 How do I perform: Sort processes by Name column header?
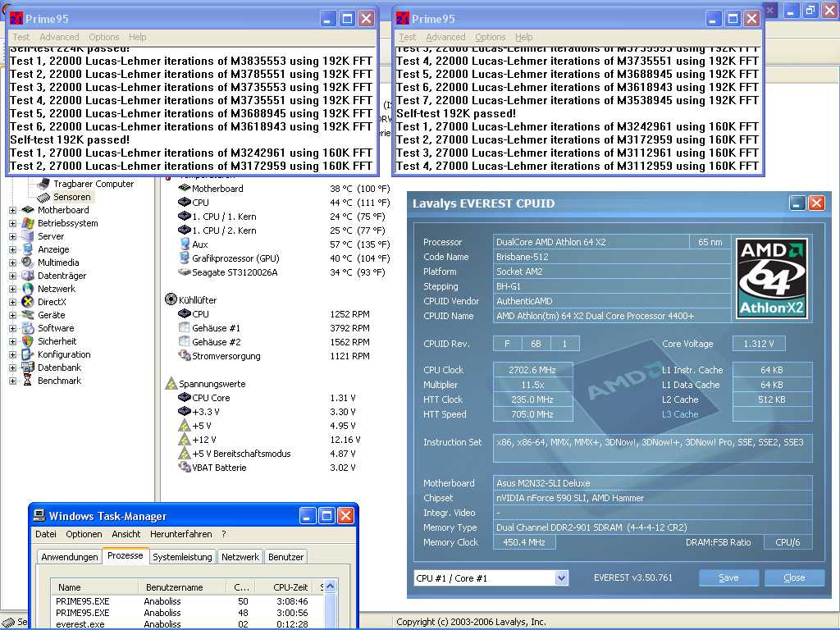pyautogui.click(x=94, y=587)
